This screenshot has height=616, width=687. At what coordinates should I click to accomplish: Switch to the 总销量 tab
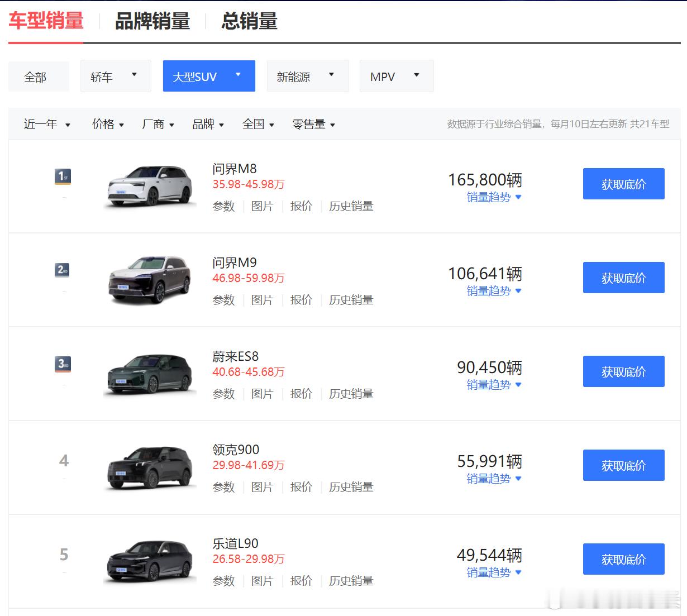click(x=250, y=21)
